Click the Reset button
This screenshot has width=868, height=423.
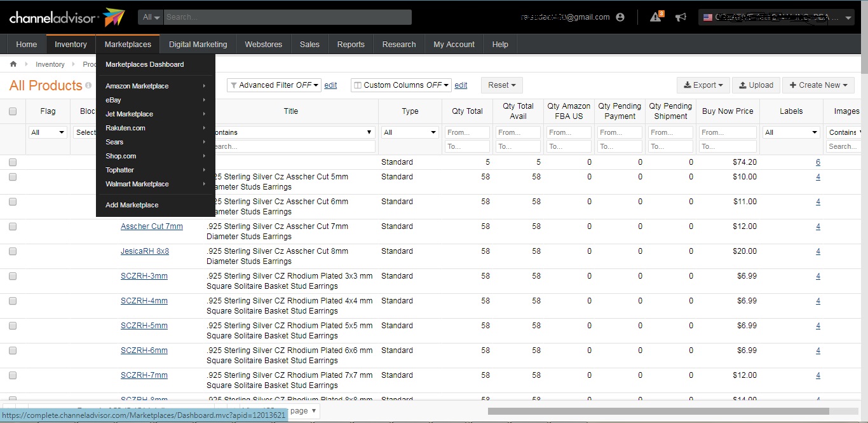pyautogui.click(x=501, y=85)
